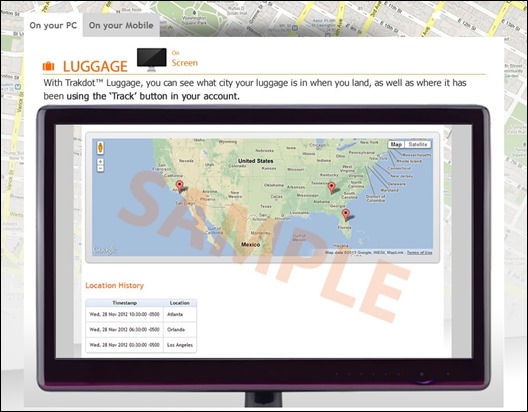The width and height of the screenshot is (528, 412).
Task: Select the Atlanta map pin
Action: click(x=332, y=188)
